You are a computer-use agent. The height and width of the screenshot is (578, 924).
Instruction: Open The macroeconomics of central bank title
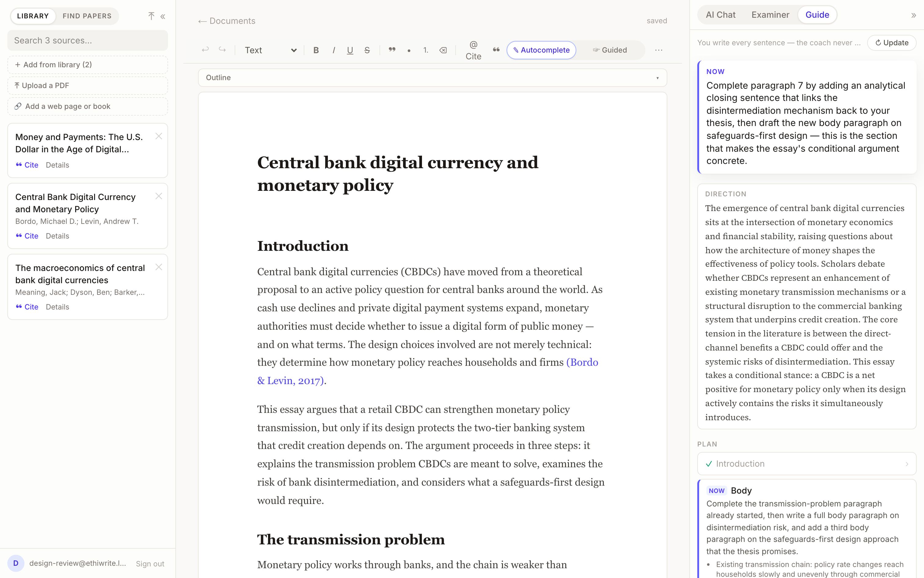click(x=80, y=274)
